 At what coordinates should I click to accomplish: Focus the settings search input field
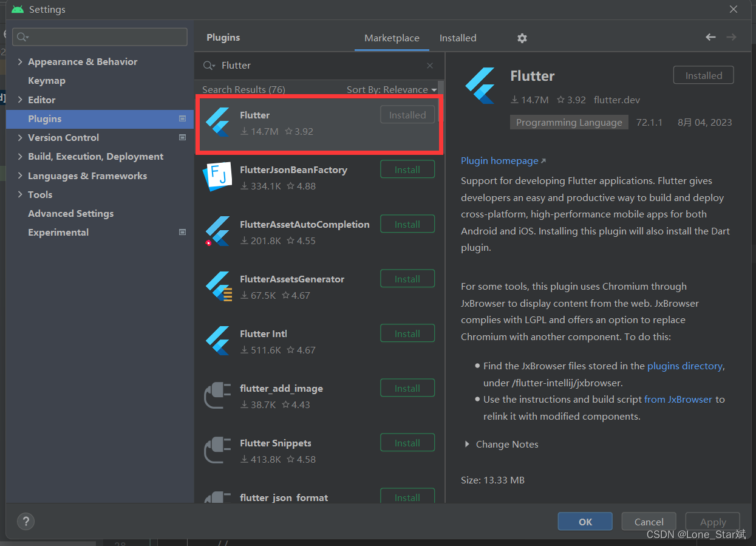point(100,37)
